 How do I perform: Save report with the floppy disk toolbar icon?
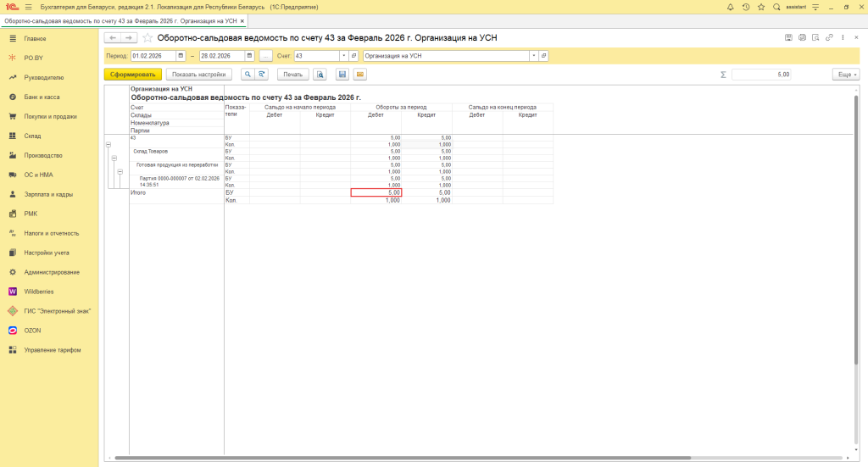(x=342, y=75)
